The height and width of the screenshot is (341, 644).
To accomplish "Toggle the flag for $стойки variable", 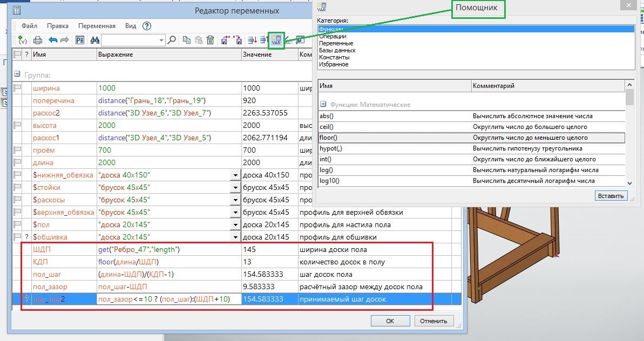I will [17, 187].
